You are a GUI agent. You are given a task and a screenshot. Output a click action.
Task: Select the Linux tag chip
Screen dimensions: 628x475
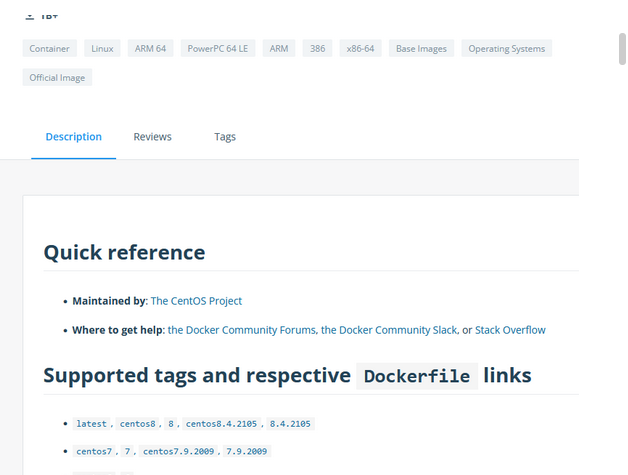tap(102, 48)
